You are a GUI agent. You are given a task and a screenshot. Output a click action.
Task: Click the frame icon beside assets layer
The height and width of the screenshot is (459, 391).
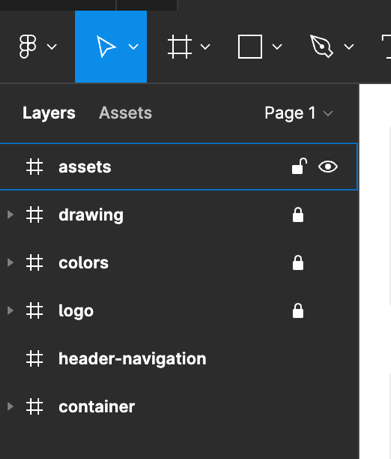click(35, 167)
